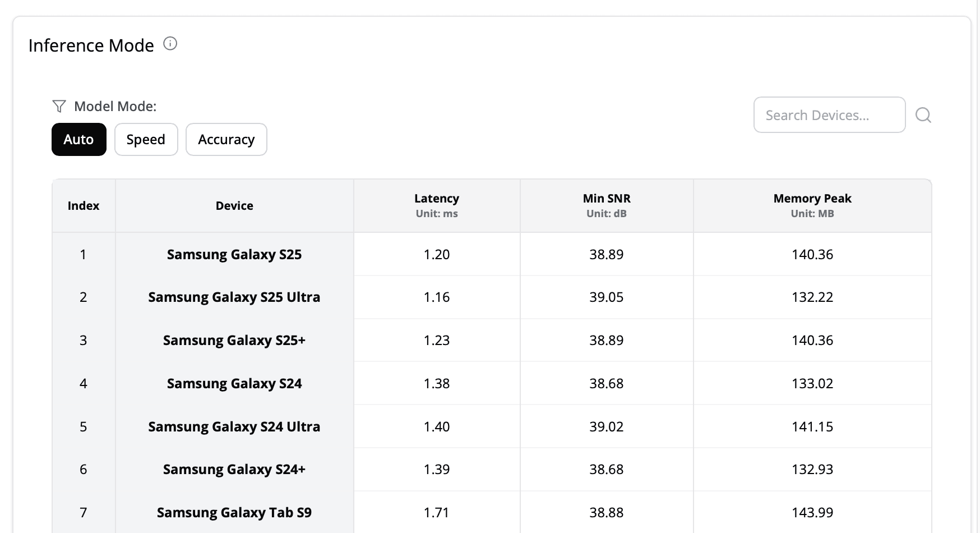Click Samsung Galaxy S24+ memory peak value
This screenshot has height=533, width=980.
[x=812, y=469]
